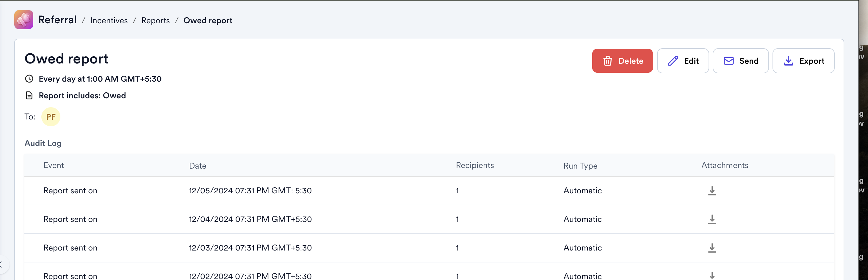Download the 12/04/2024 report attachment
This screenshot has height=280, width=868.
coord(712,219)
